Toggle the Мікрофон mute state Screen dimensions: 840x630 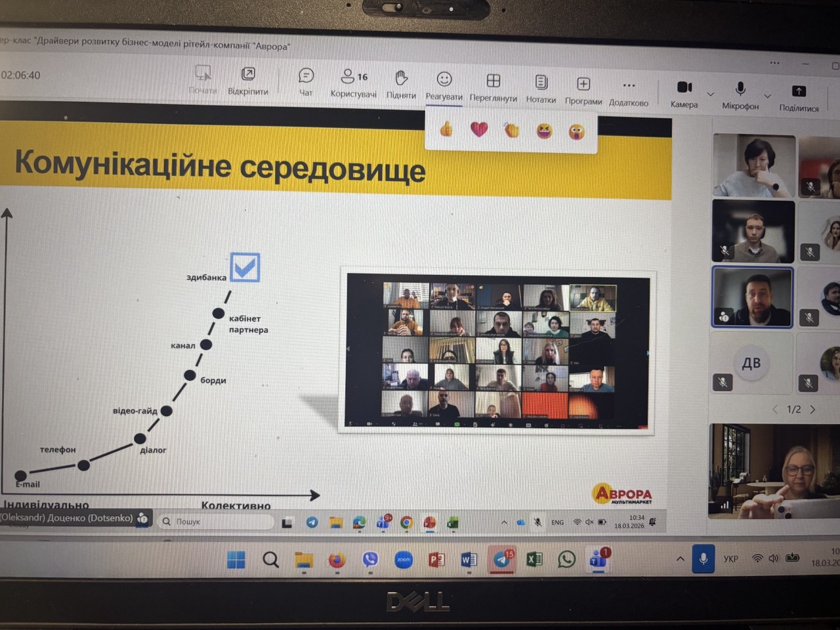tap(740, 94)
